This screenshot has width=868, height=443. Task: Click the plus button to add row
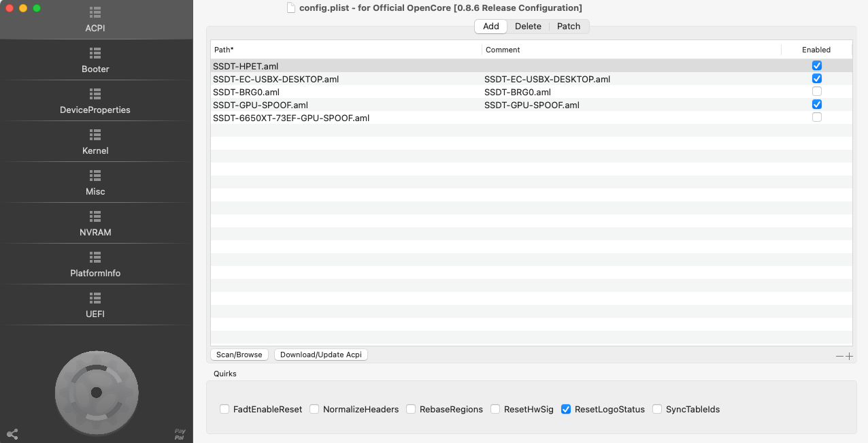tap(849, 357)
